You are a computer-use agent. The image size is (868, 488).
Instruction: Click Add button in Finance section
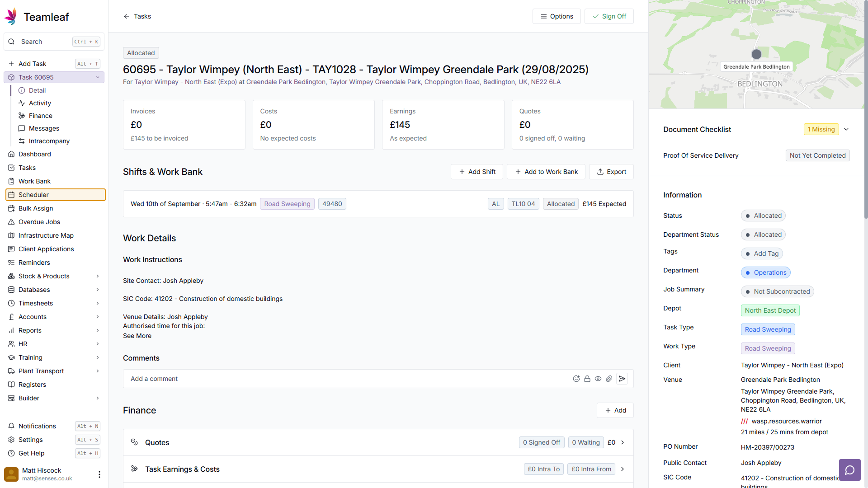click(615, 410)
